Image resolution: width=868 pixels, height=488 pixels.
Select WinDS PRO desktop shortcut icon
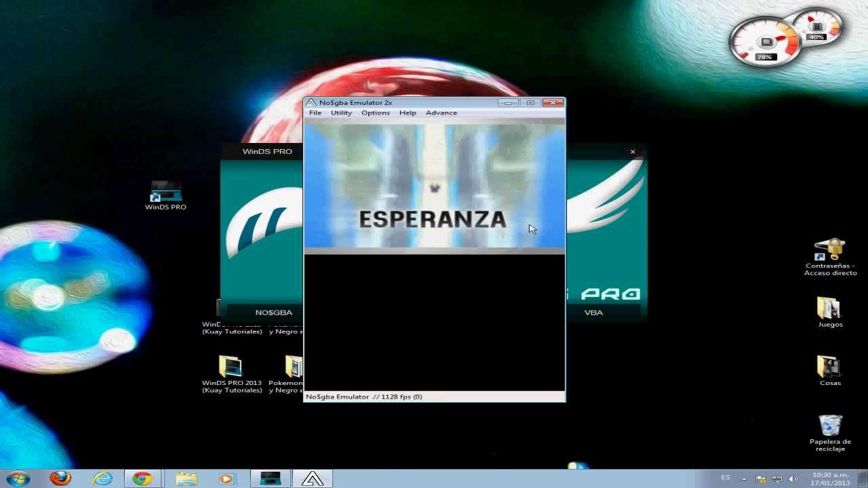pos(165,195)
